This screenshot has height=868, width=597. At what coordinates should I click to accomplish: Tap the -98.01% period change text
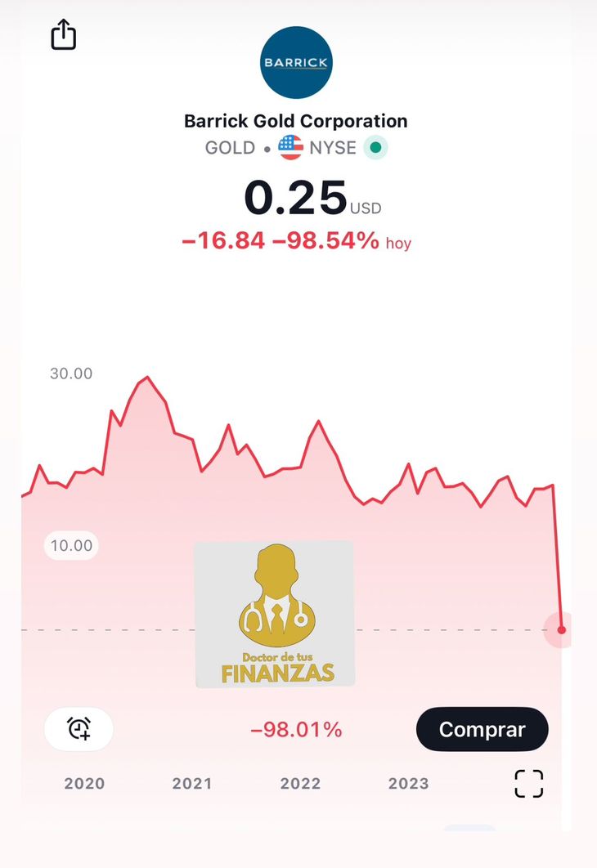point(296,730)
